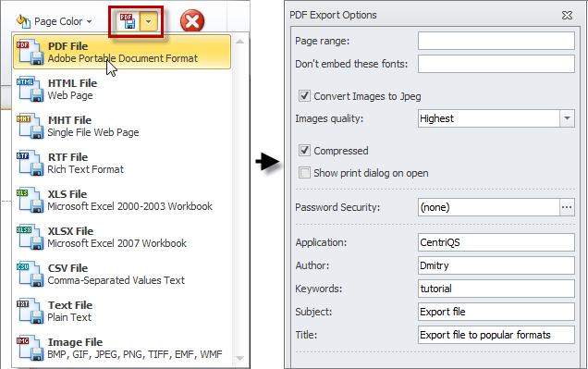Click the red X cancel icon
588x369 pixels.
192,21
